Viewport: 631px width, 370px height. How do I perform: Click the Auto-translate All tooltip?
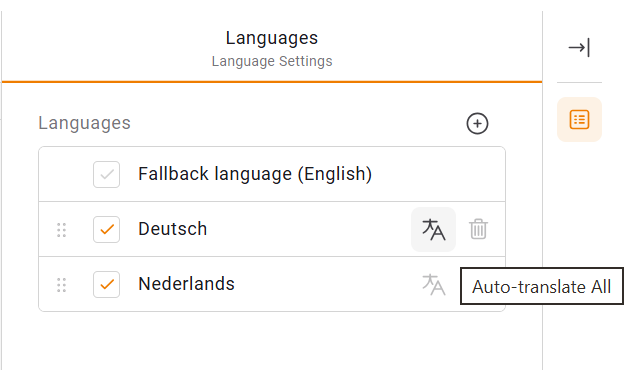542,286
